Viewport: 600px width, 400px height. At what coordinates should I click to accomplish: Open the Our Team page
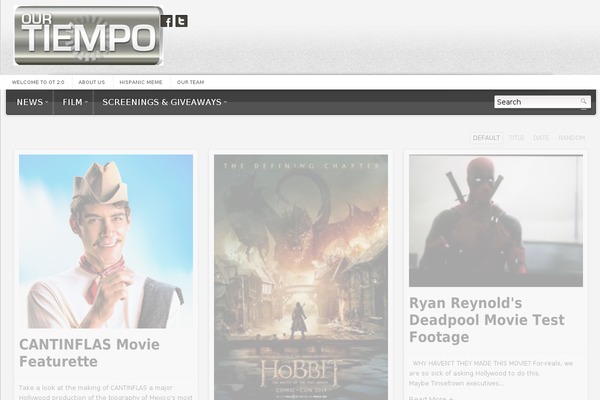[190, 82]
